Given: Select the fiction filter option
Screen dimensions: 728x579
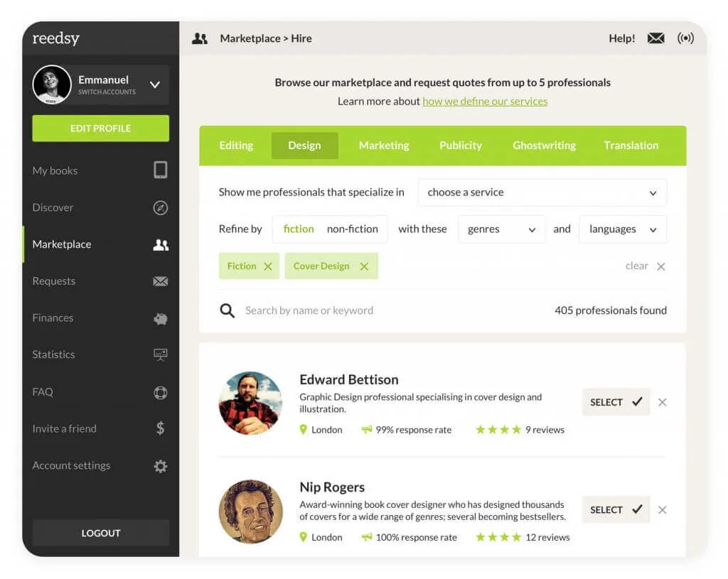Looking at the screenshot, I should pyautogui.click(x=298, y=229).
